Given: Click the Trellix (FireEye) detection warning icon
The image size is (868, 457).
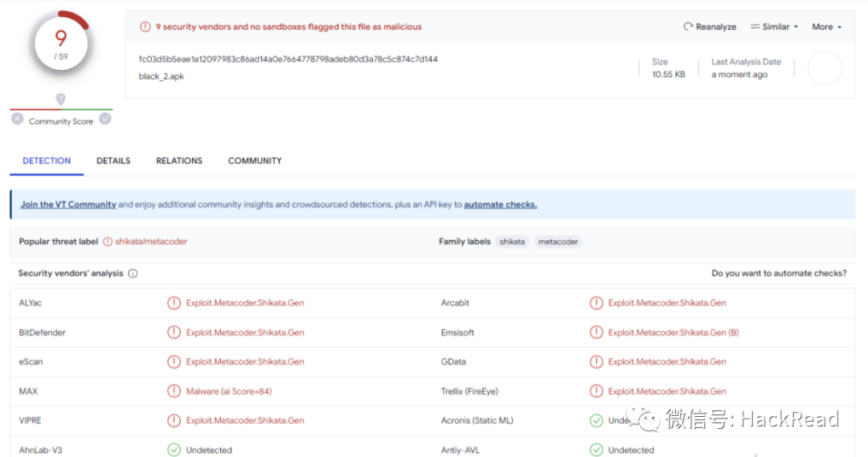Looking at the screenshot, I should coord(596,391).
